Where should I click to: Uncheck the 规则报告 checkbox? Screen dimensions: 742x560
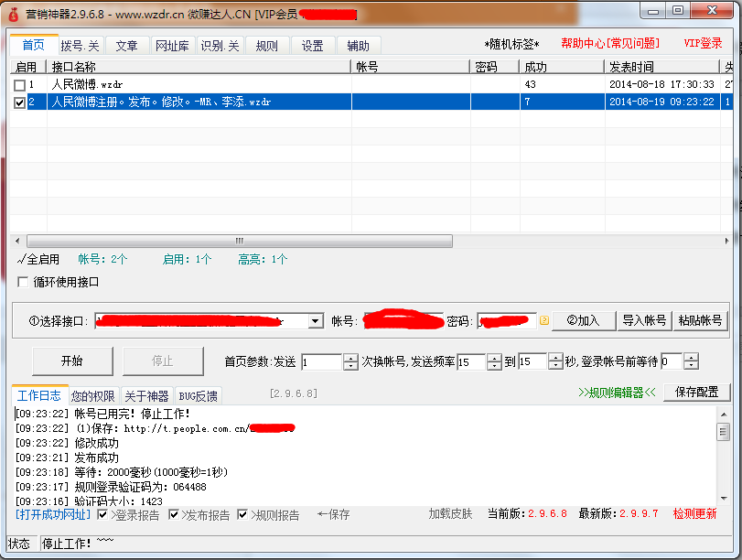pyautogui.click(x=243, y=515)
